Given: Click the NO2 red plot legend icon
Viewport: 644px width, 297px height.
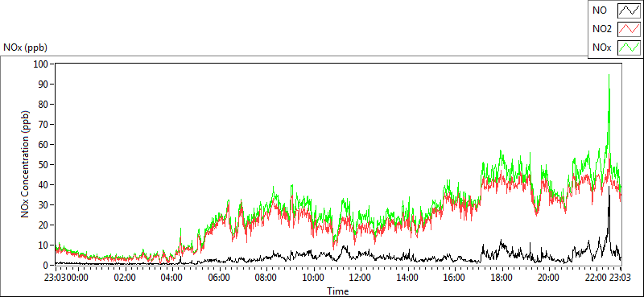Looking at the screenshot, I should click(629, 29).
